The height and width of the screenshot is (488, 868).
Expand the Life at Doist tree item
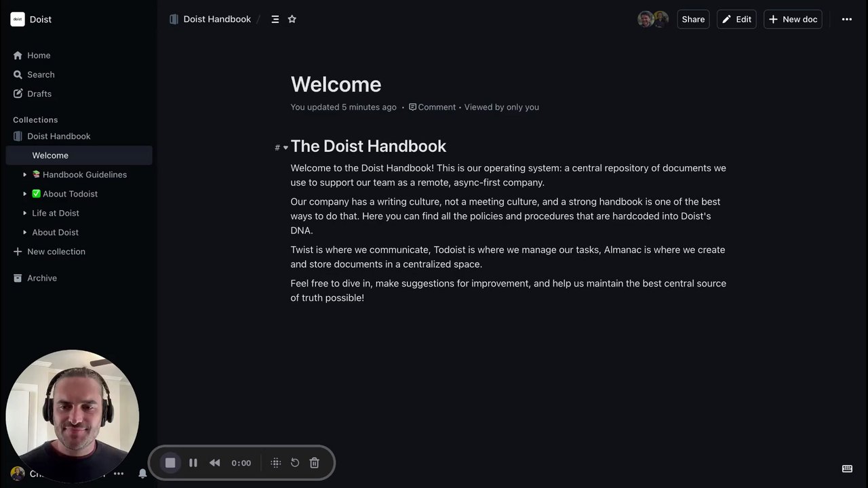25,213
